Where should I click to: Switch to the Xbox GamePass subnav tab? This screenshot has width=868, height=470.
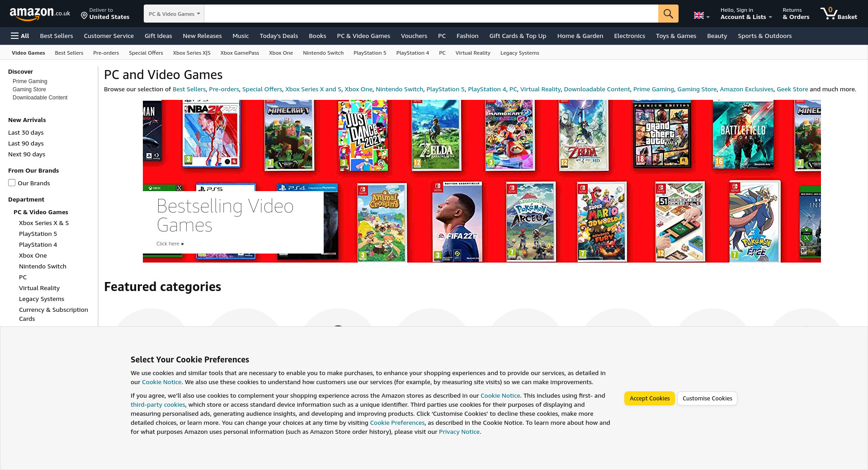[x=240, y=53]
